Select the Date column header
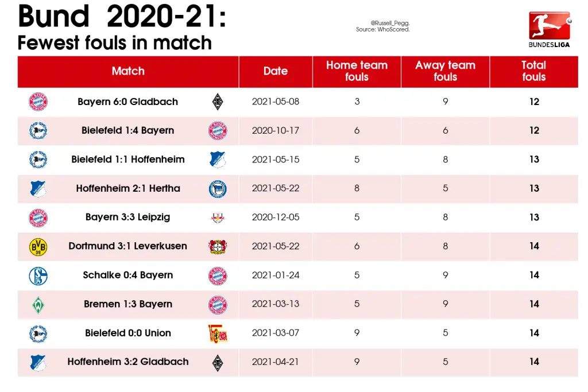This screenshot has height=392, width=588. (x=276, y=71)
